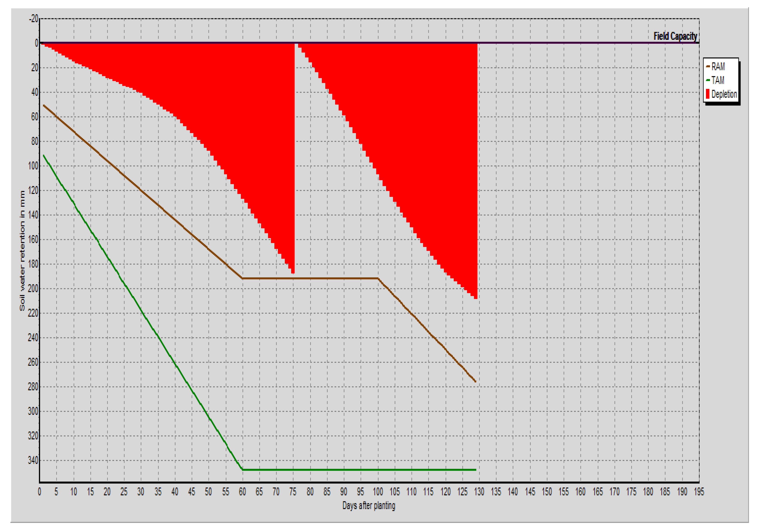Click the y-axis tick label 200
The height and width of the screenshot is (532, 758).
[33, 289]
